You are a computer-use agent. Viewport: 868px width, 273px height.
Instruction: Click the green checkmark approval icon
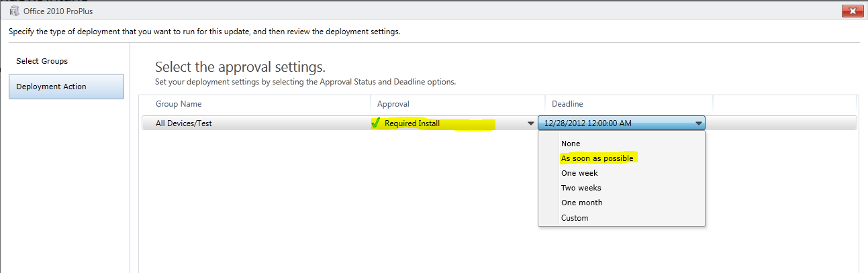coord(376,123)
